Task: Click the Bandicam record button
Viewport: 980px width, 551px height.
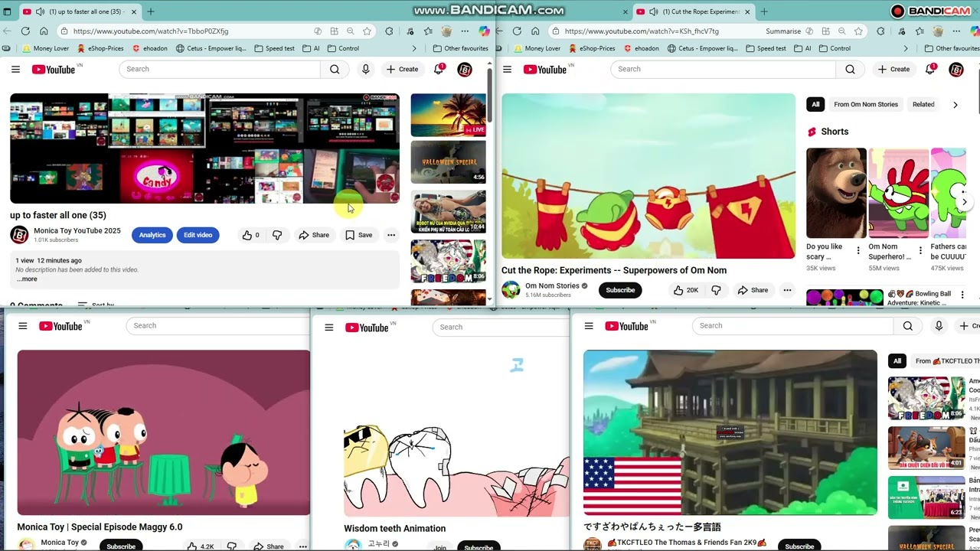Action: pyautogui.click(x=897, y=11)
